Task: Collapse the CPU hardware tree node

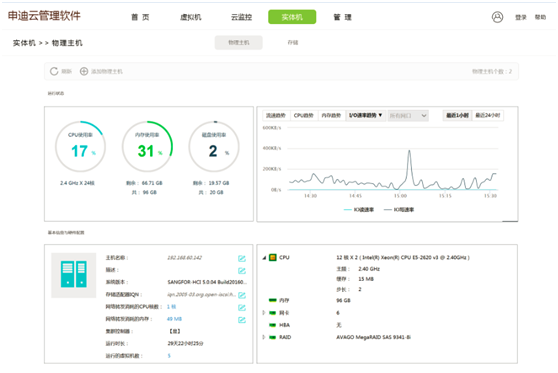Action: point(264,258)
